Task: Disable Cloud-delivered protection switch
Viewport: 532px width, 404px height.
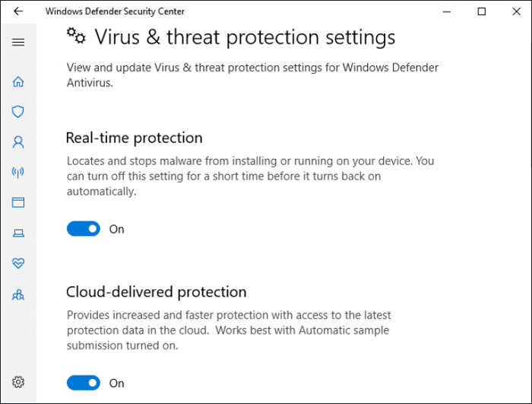Action: 84,383
